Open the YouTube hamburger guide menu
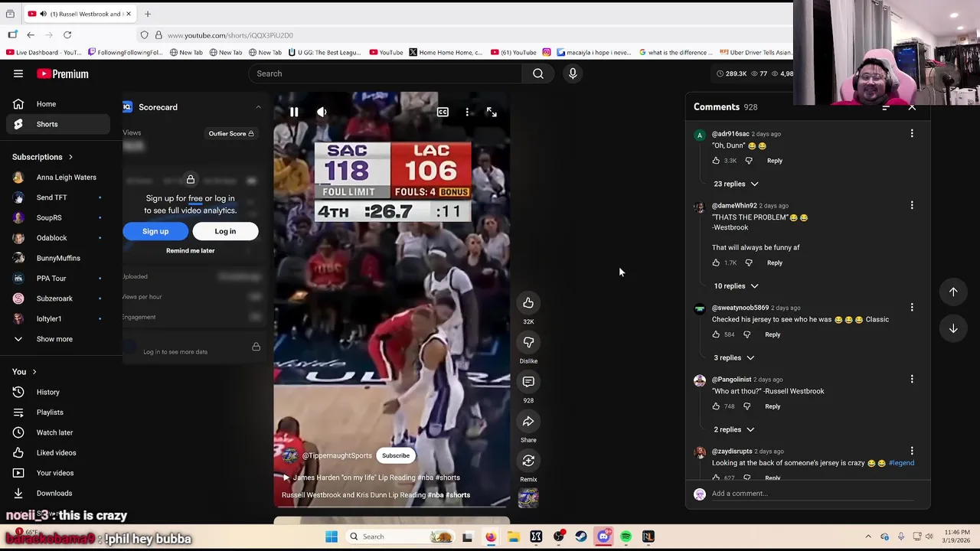 click(x=18, y=73)
